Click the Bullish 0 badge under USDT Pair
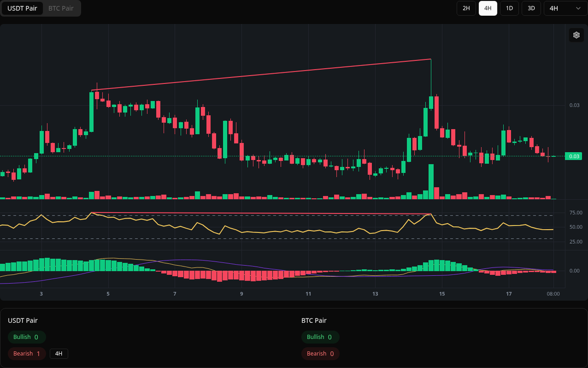The height and width of the screenshot is (368, 588). pos(26,337)
